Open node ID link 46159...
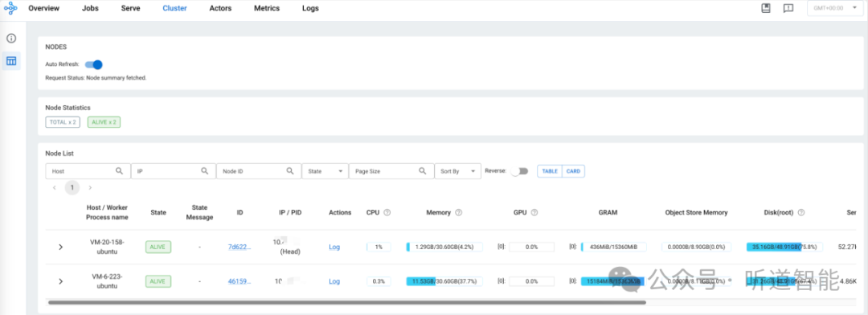Viewport: 868px width, 315px height. pyautogui.click(x=240, y=281)
